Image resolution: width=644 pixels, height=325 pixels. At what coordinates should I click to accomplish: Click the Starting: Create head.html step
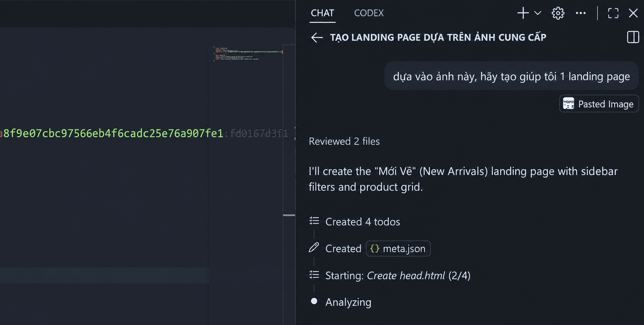coord(398,275)
